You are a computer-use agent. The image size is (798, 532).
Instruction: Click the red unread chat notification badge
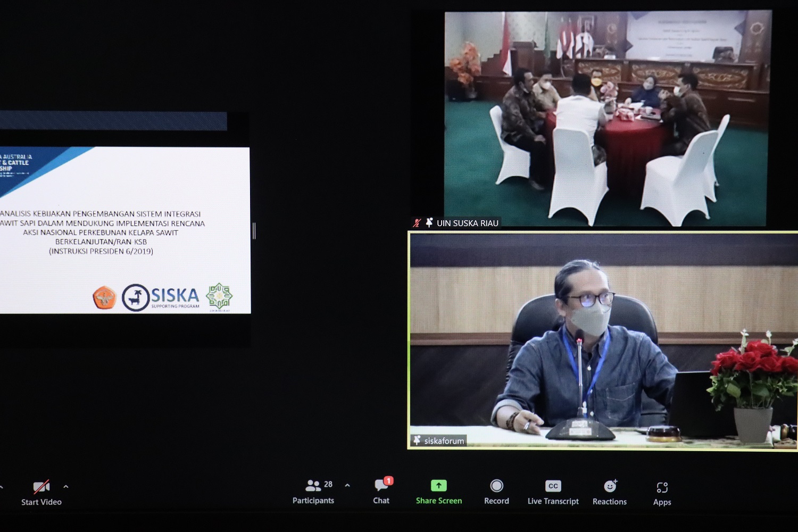pos(389,480)
